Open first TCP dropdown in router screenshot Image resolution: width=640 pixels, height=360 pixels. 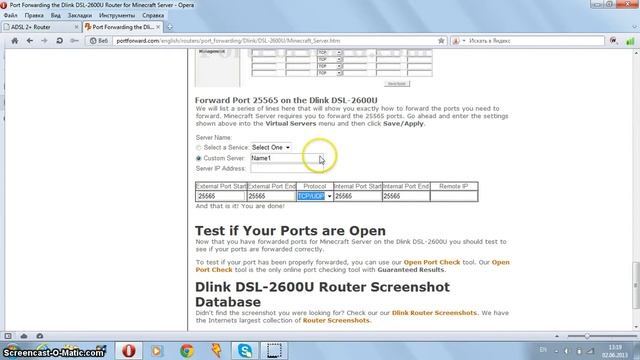point(329,53)
